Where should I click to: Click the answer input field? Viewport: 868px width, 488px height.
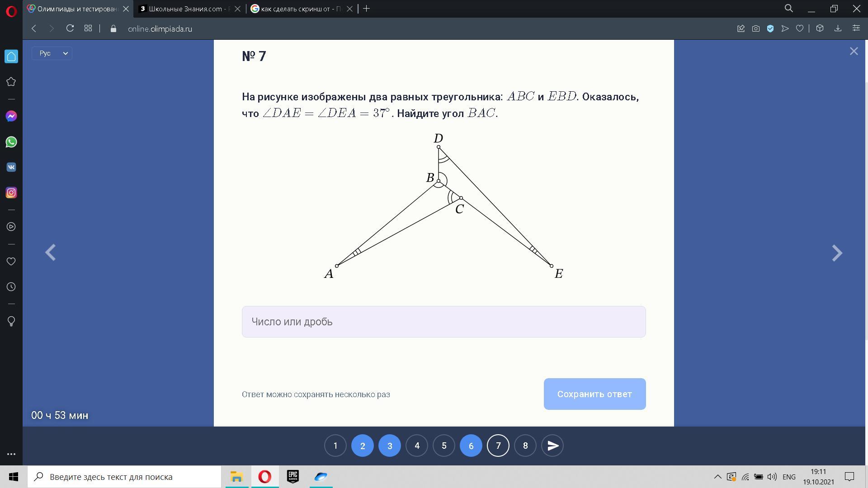(443, 322)
